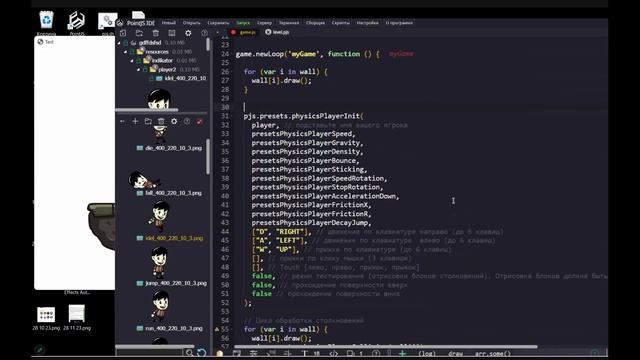This screenshot has width=640, height=360.
Task: Toggle the checkbox beside indikator
Action: (x=139, y=61)
